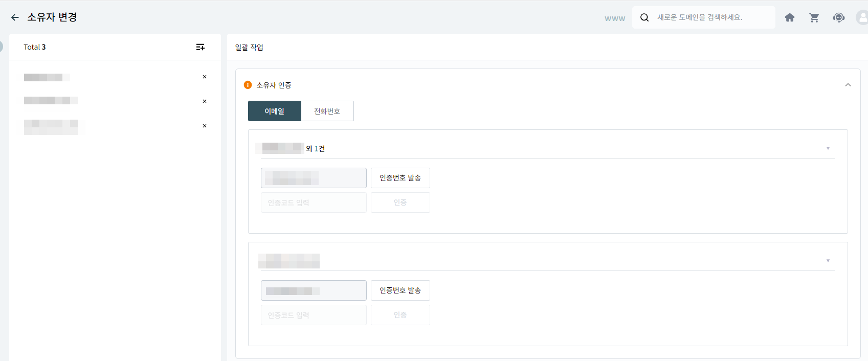Click the Total 3 label
This screenshot has height=361, width=868.
35,47
